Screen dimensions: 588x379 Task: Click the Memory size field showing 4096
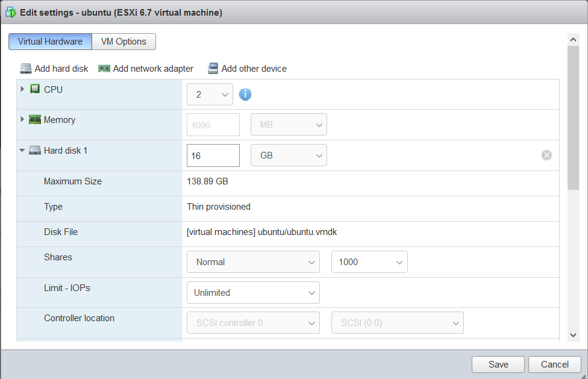tap(213, 125)
